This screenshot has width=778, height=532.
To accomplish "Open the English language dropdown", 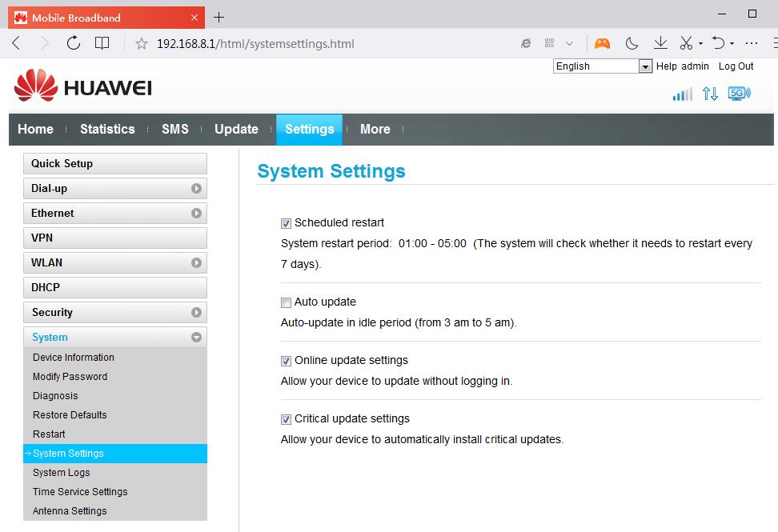I will pos(603,66).
